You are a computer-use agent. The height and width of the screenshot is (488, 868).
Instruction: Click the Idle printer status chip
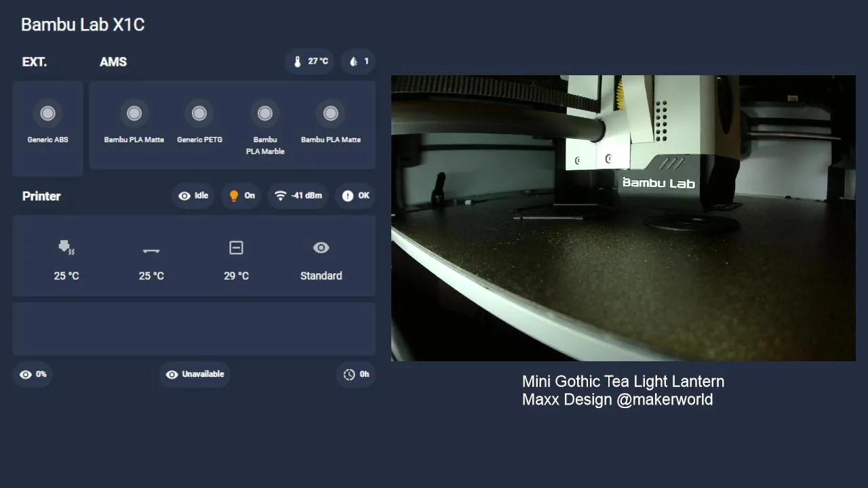click(193, 196)
